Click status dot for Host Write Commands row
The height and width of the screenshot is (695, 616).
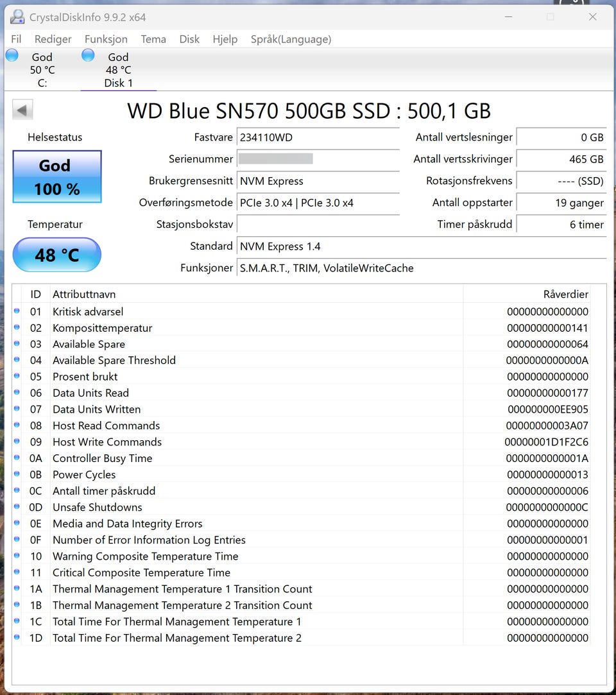[17, 442]
